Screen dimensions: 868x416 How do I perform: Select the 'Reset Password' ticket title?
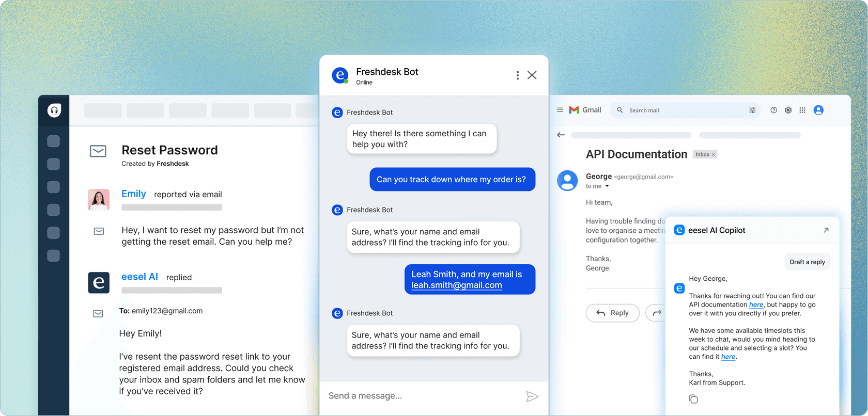tap(169, 150)
